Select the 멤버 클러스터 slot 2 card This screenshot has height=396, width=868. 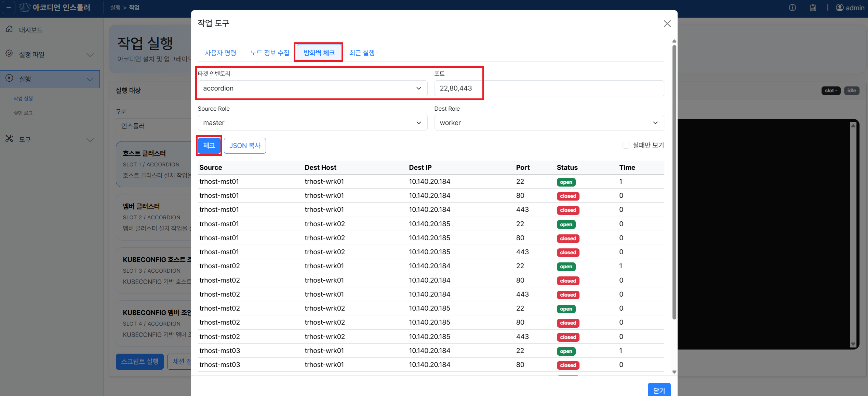[x=154, y=217]
